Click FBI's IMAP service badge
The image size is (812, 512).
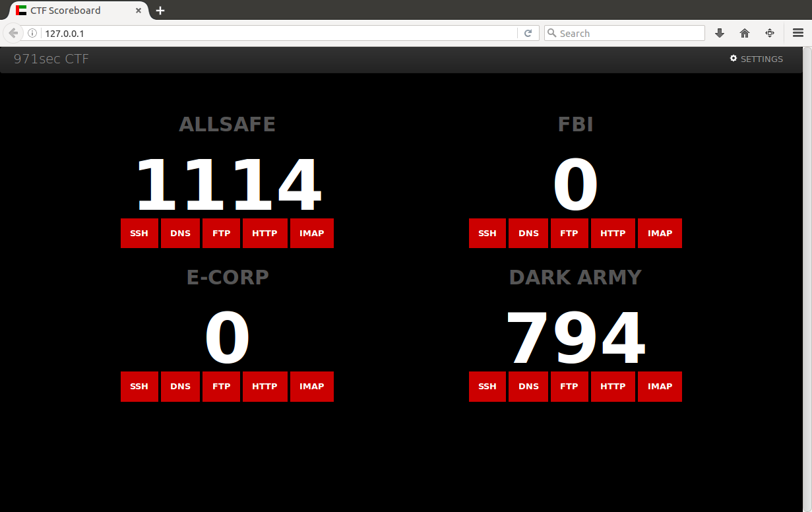tap(660, 234)
